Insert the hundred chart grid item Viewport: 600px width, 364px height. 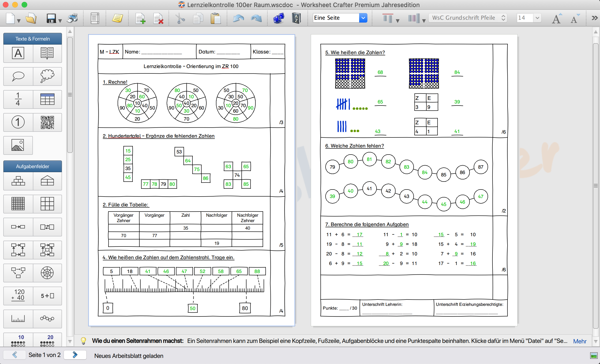click(x=18, y=204)
